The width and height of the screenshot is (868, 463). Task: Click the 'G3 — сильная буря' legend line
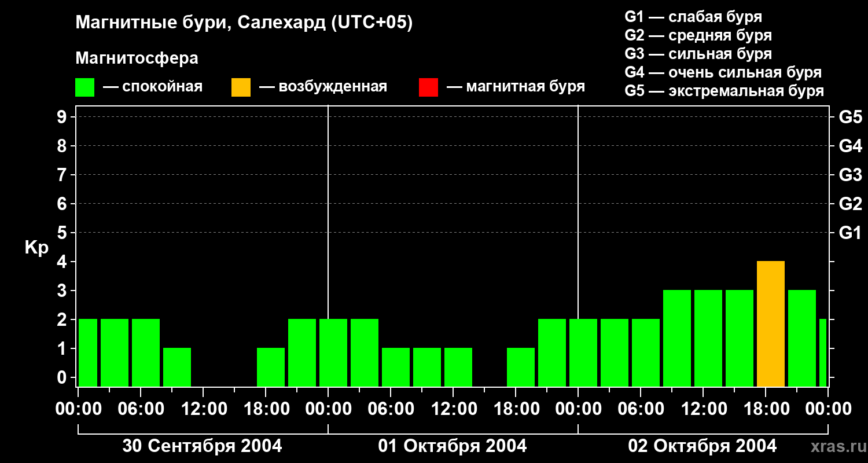point(698,54)
